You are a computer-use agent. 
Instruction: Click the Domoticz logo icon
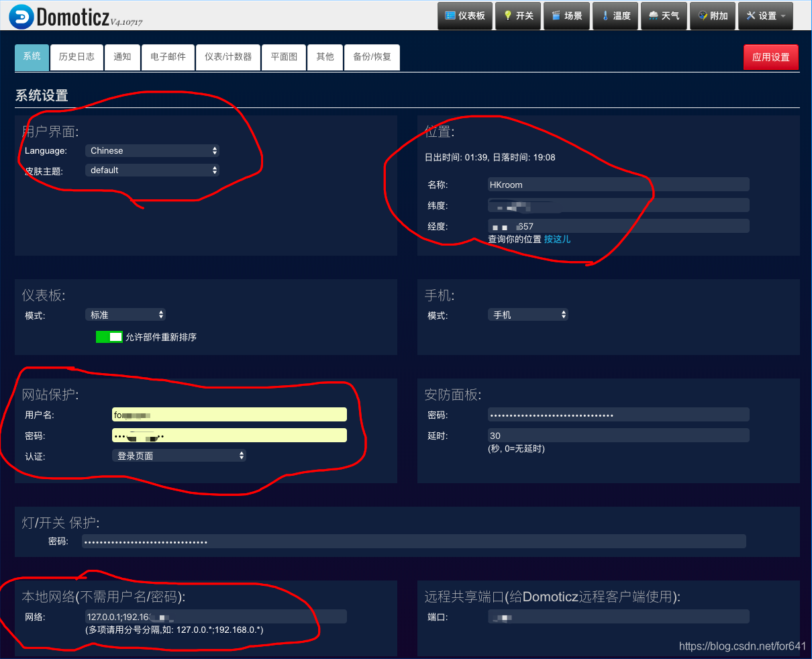coord(21,16)
